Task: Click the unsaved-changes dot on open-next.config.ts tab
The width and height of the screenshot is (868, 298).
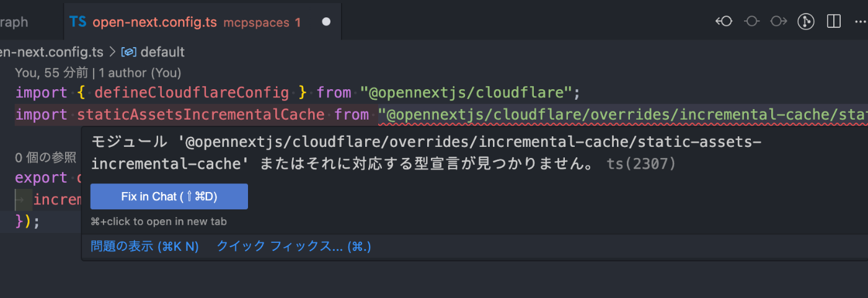Action: point(326,22)
